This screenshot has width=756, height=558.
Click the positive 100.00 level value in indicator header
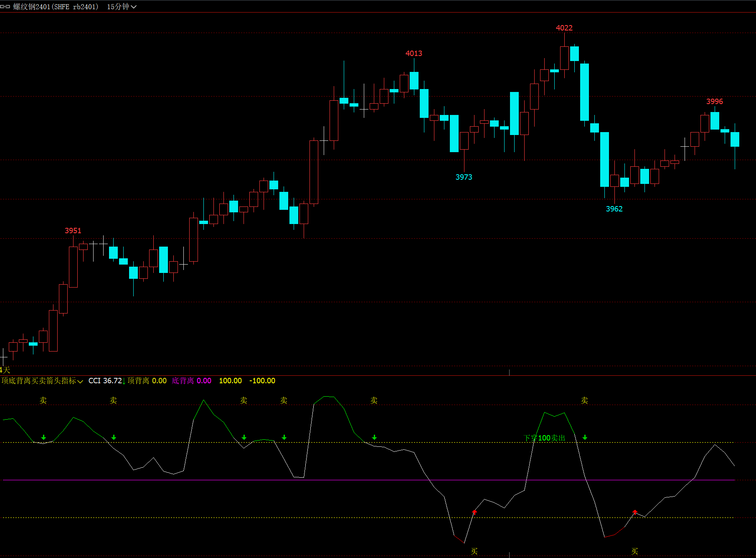click(x=231, y=381)
